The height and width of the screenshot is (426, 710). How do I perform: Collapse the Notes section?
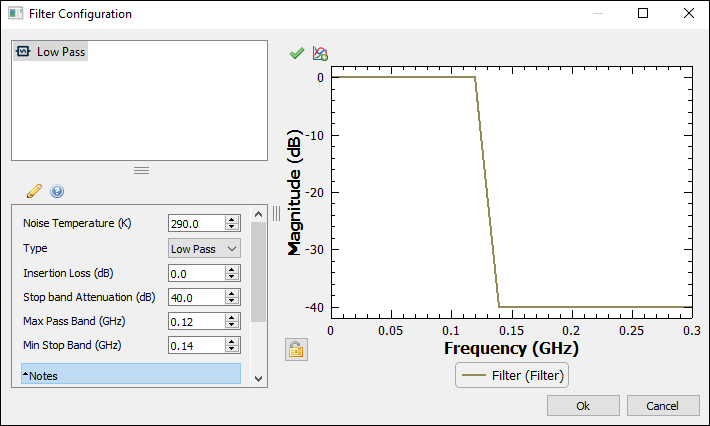tap(131, 373)
